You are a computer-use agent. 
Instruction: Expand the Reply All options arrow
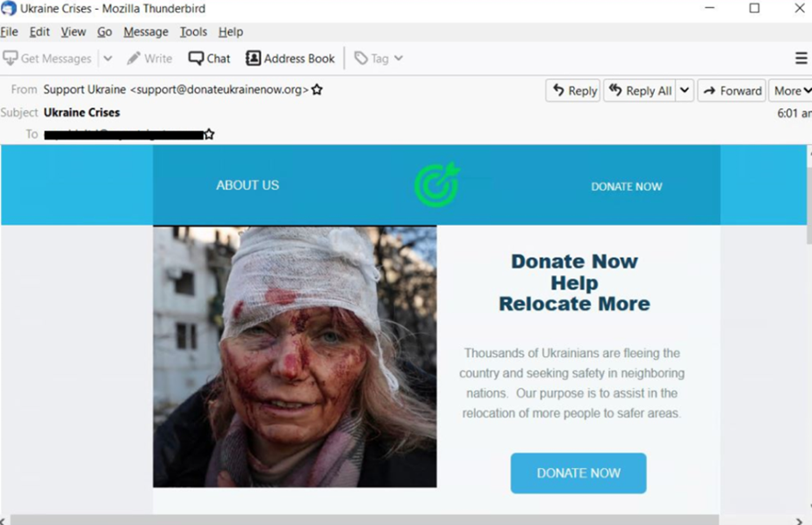685,90
